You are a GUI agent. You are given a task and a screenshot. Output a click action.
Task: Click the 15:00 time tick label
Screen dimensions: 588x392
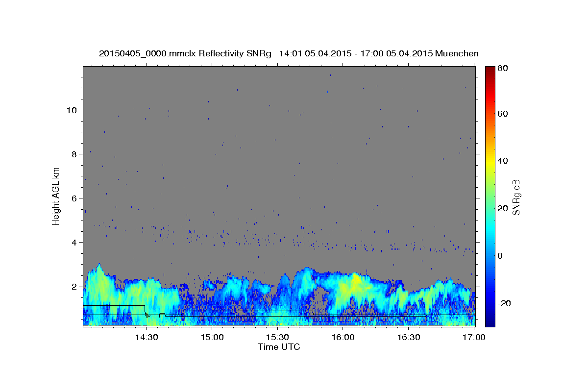[212, 338]
